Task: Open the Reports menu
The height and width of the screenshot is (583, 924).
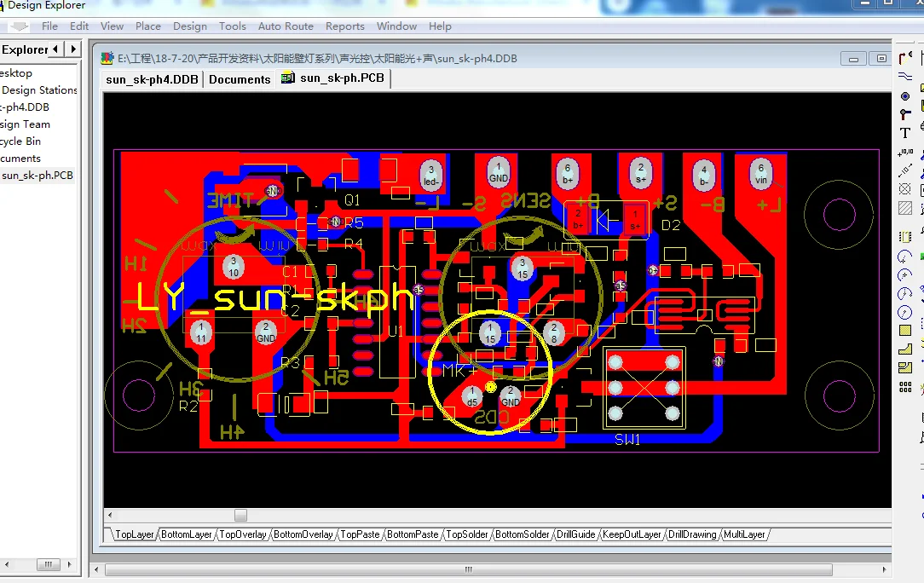Action: [344, 26]
